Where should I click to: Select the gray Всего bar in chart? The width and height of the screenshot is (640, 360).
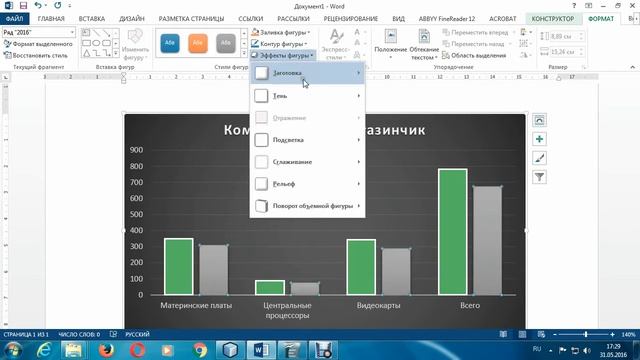487,240
